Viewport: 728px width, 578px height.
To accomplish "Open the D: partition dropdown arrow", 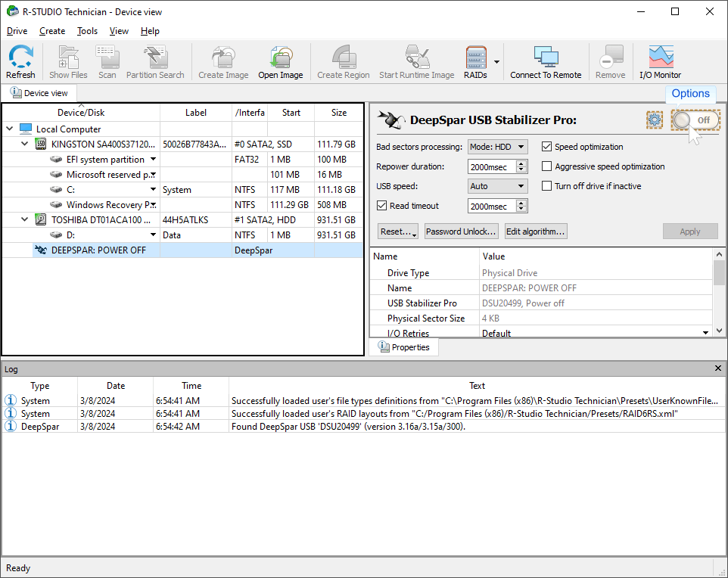I will coord(153,235).
